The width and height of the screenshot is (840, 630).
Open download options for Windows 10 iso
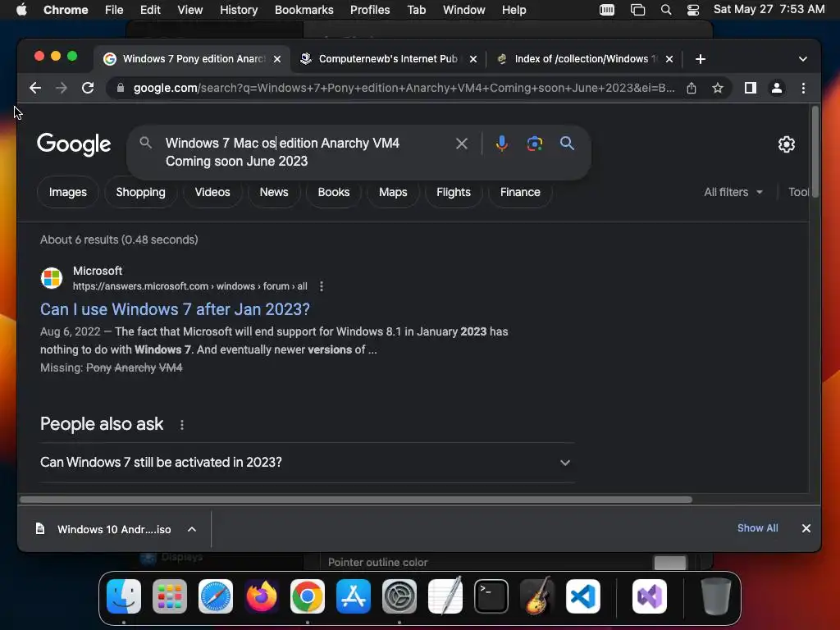pyautogui.click(x=192, y=529)
